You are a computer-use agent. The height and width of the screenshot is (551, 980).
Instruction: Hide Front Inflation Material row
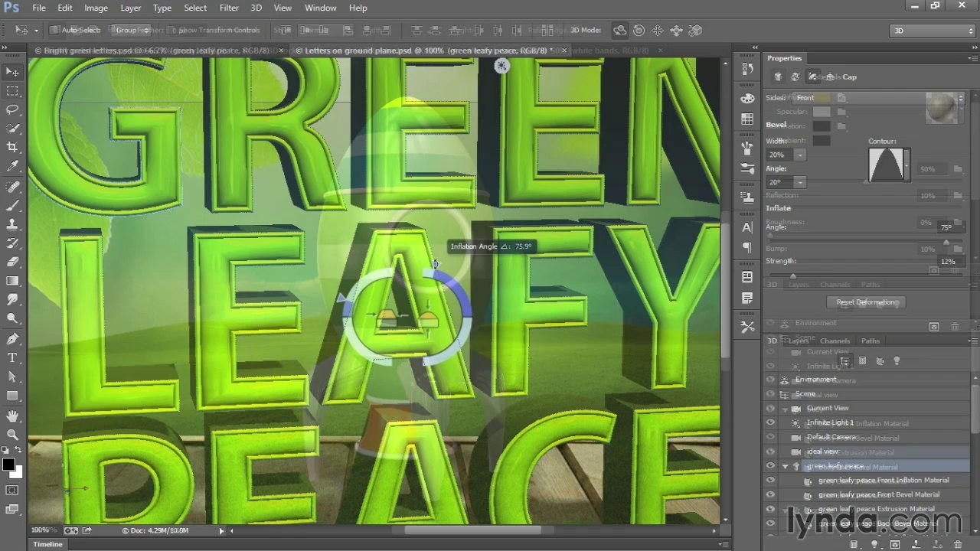tap(770, 481)
